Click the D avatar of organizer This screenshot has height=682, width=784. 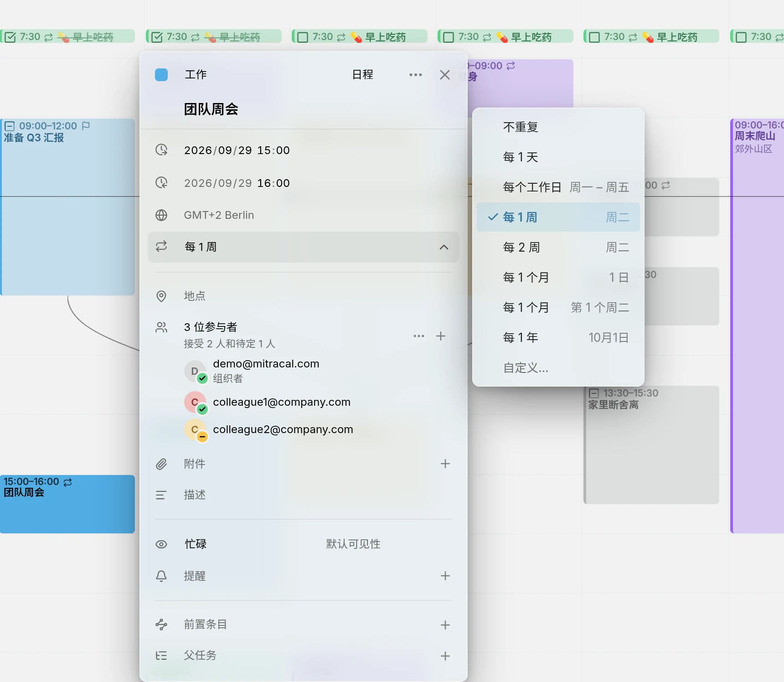click(195, 371)
